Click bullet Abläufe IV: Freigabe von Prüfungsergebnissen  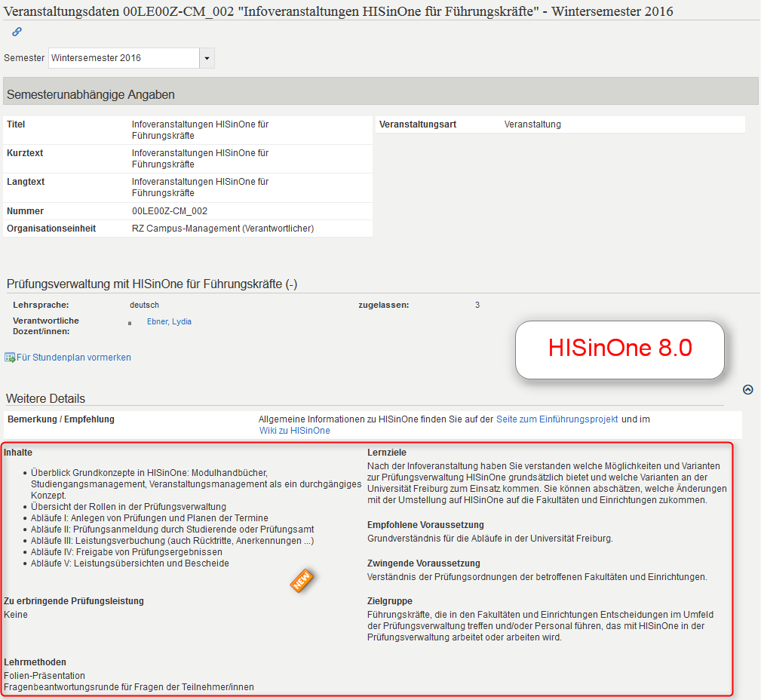coord(127,552)
